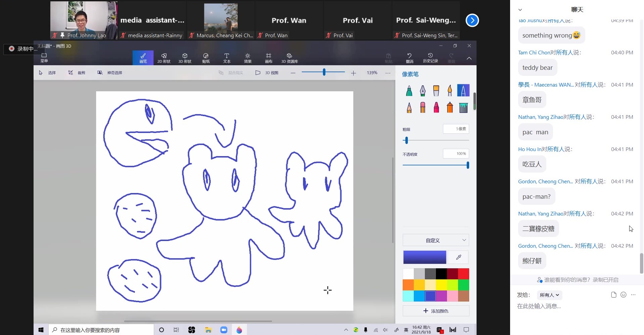
Task: Pick a color with the eyedropper
Action: coord(458,257)
